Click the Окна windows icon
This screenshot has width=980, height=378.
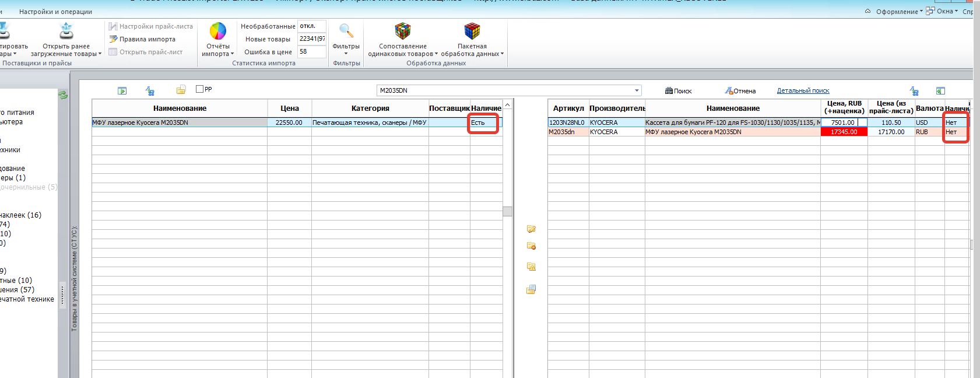(x=930, y=11)
